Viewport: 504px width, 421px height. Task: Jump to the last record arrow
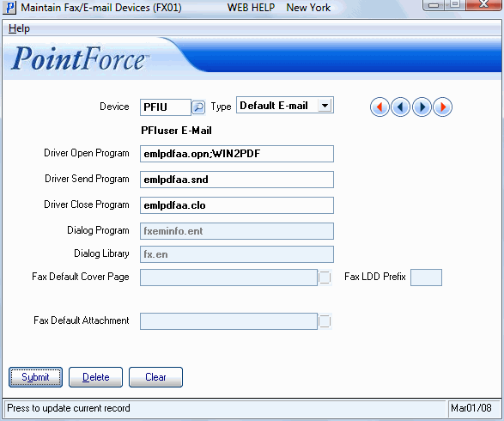pyautogui.click(x=442, y=107)
